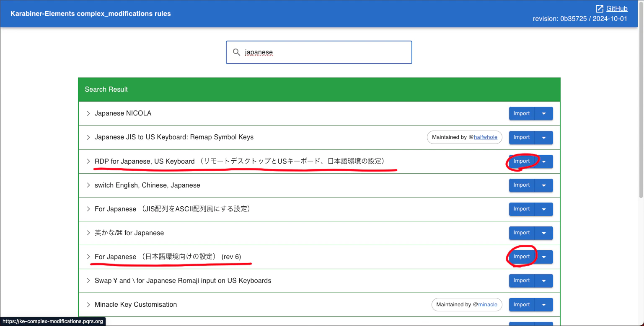
Task: Open Import dropdown for Swap ¥ and \ rule
Action: pos(544,280)
